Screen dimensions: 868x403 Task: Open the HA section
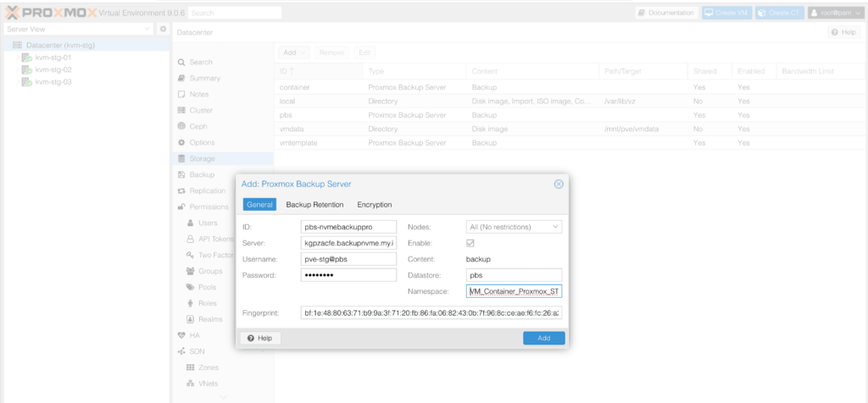pyautogui.click(x=194, y=335)
